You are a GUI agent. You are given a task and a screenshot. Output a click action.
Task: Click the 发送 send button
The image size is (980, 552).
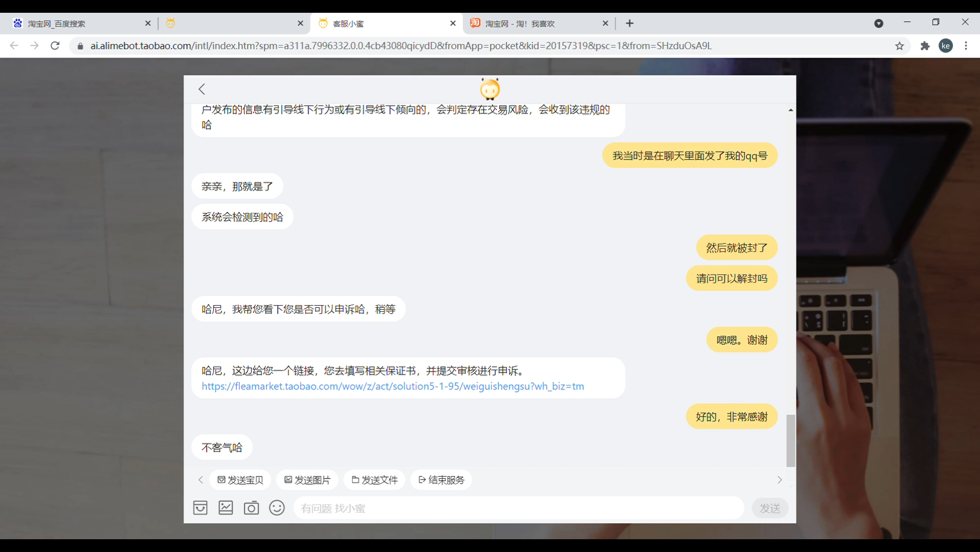click(x=770, y=508)
